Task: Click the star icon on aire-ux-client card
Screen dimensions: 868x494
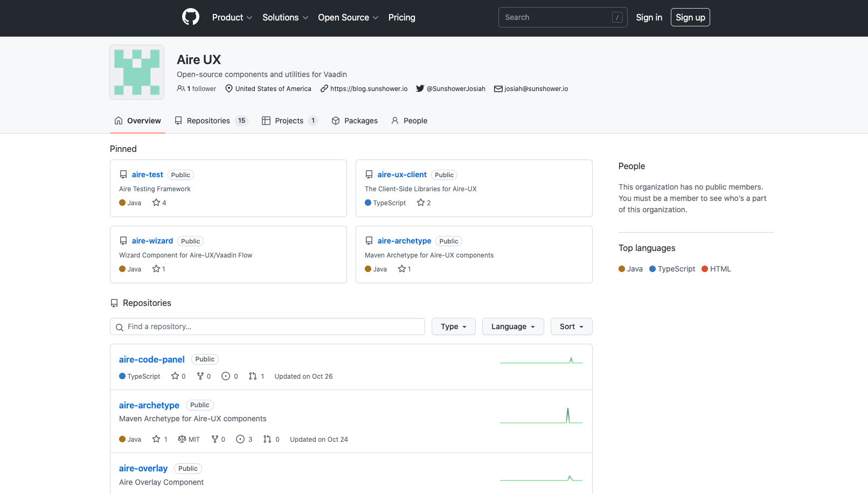Action: coord(421,203)
